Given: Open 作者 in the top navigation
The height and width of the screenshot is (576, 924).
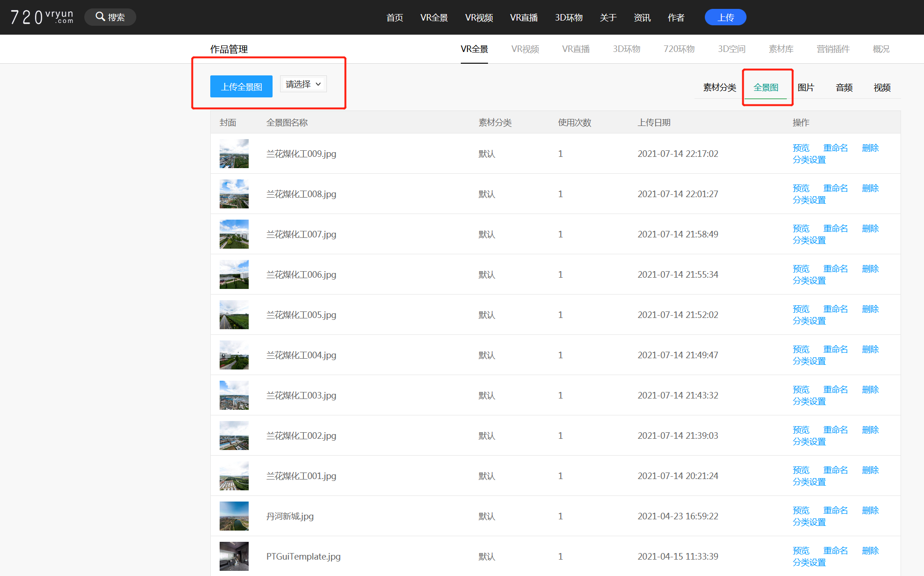Looking at the screenshot, I should point(676,17).
